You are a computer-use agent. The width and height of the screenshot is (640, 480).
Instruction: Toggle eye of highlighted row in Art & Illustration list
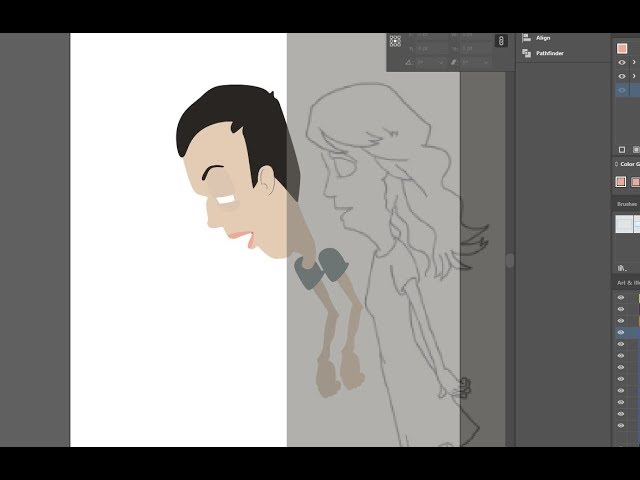(x=621, y=332)
